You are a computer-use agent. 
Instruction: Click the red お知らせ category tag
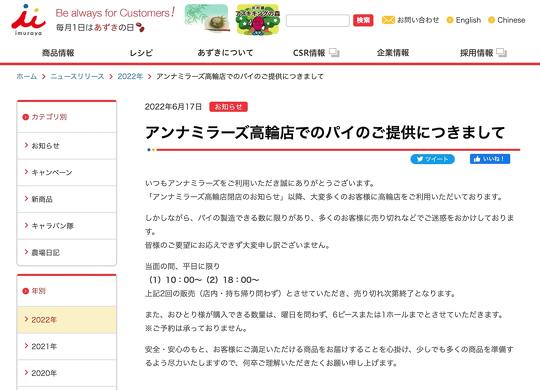click(228, 107)
